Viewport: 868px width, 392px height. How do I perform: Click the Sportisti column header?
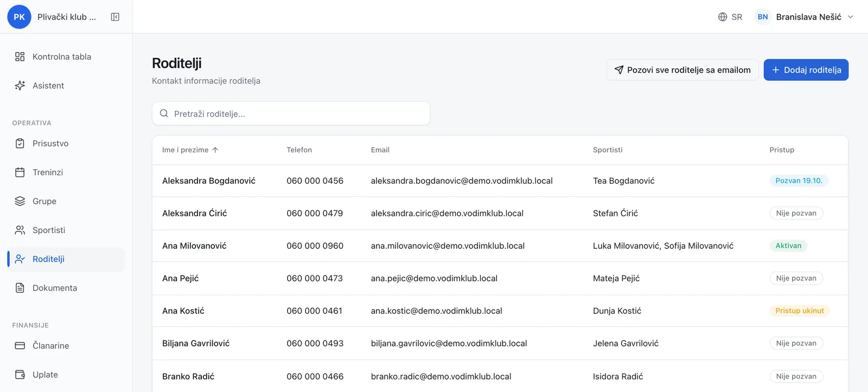tap(608, 150)
